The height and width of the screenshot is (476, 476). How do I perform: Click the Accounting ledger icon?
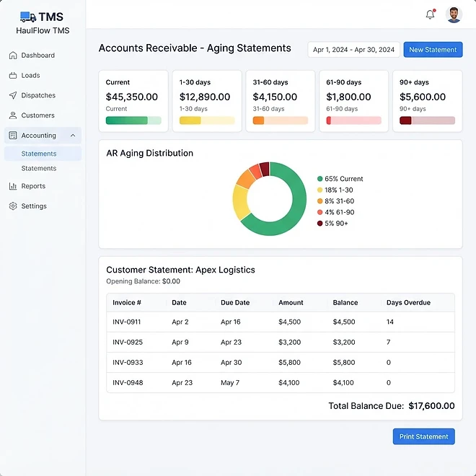[13, 136]
